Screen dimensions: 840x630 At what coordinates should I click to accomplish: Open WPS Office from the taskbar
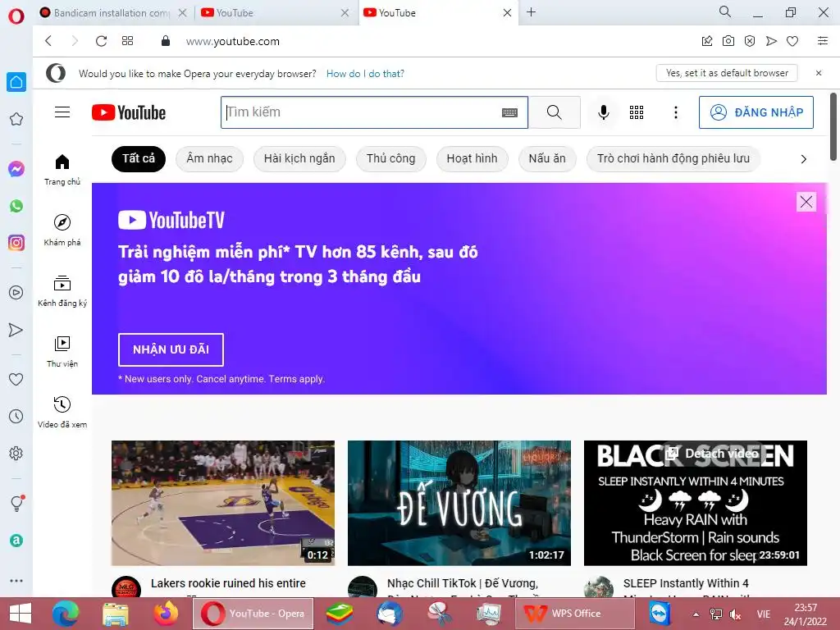(x=574, y=614)
